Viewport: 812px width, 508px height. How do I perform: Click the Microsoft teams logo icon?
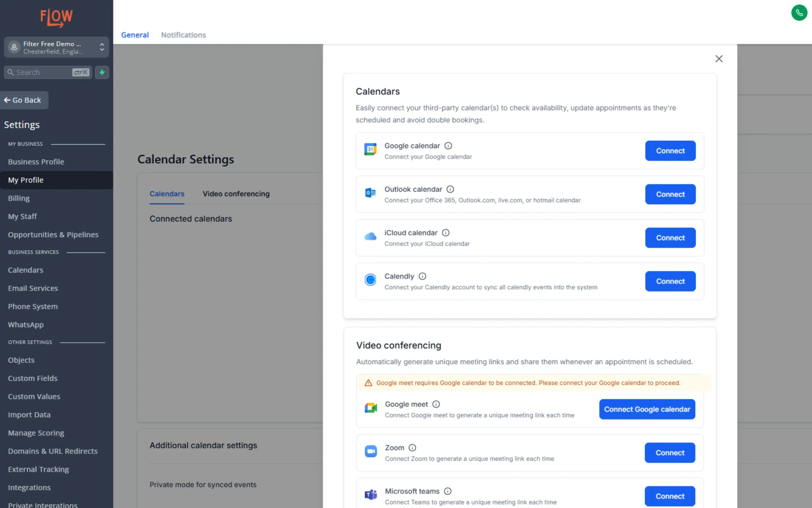[371, 495]
